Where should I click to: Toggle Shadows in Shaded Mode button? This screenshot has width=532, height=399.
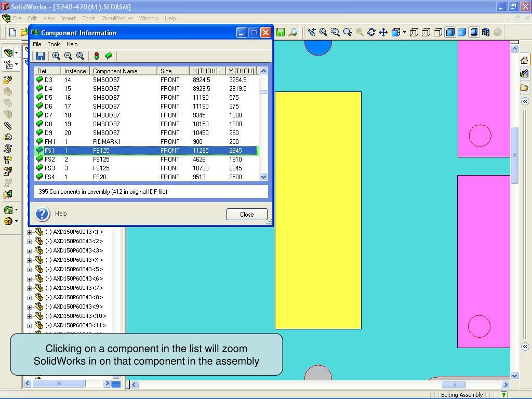474,32
